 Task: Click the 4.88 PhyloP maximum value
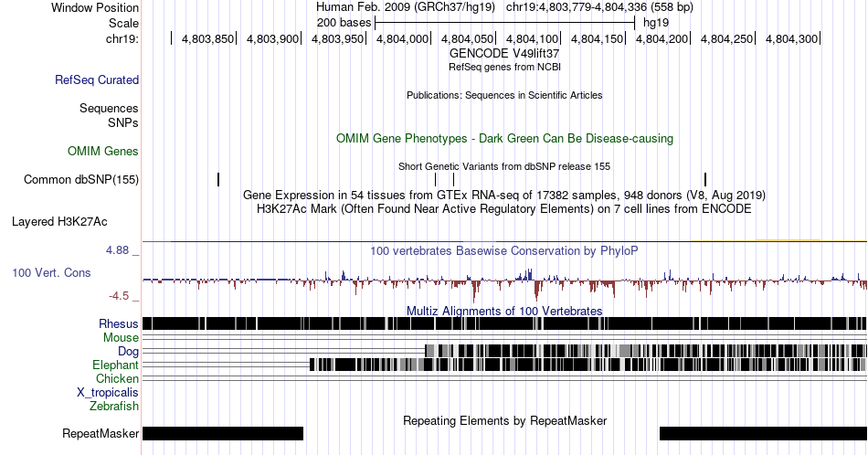coord(117,250)
